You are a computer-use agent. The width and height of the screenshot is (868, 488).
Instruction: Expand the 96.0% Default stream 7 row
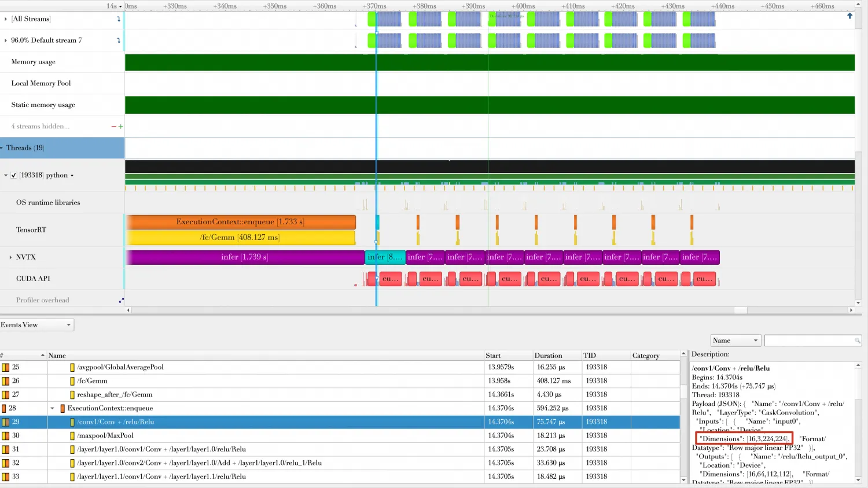(6, 40)
